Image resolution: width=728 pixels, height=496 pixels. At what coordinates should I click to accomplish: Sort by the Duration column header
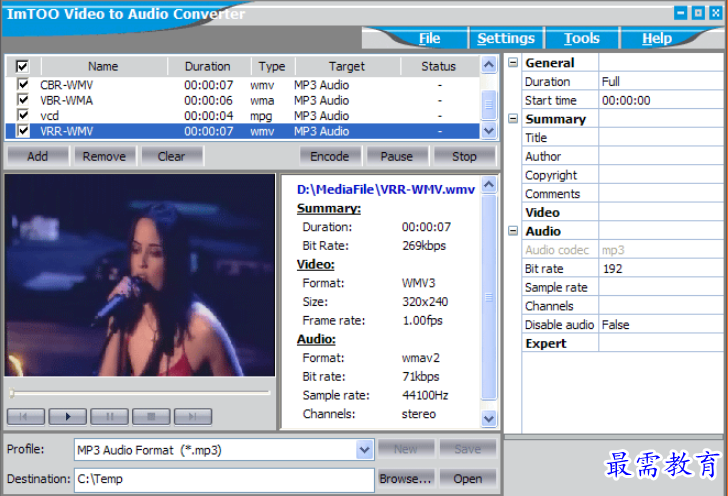click(x=208, y=66)
